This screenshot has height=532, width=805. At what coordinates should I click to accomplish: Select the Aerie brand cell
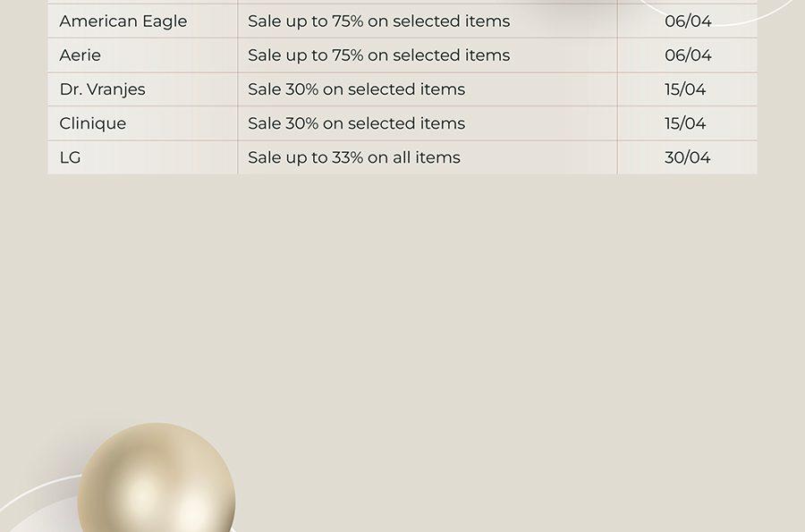click(x=143, y=55)
